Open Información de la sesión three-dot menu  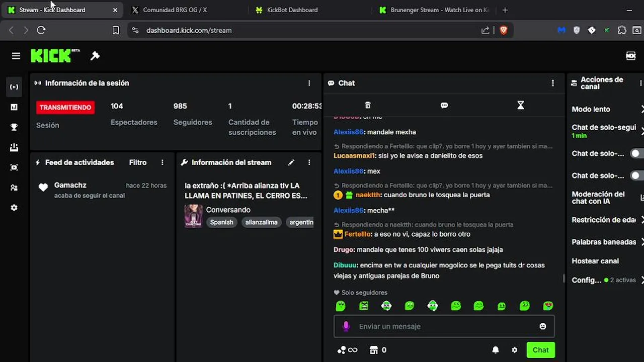(x=309, y=83)
